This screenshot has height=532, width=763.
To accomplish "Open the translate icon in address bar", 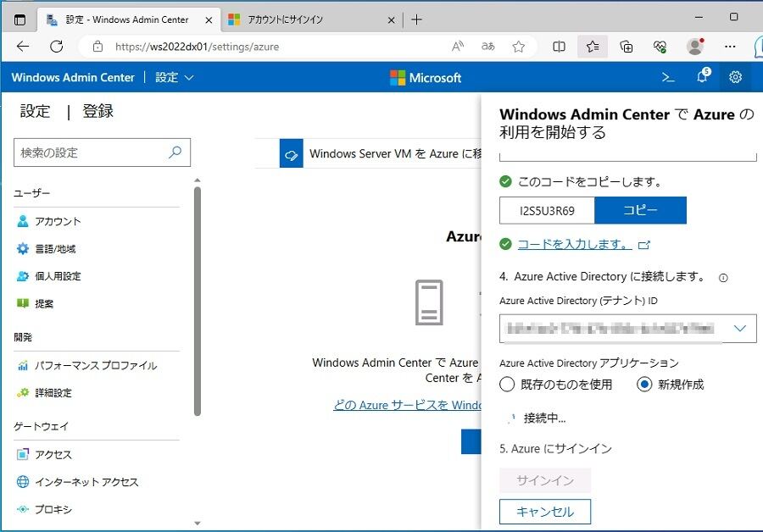I will click(x=487, y=47).
